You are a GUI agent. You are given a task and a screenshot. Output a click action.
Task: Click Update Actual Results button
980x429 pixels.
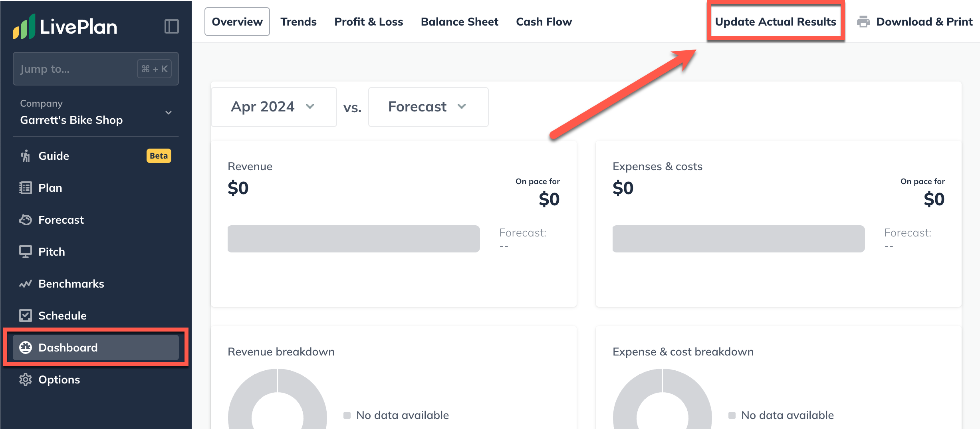click(x=776, y=22)
